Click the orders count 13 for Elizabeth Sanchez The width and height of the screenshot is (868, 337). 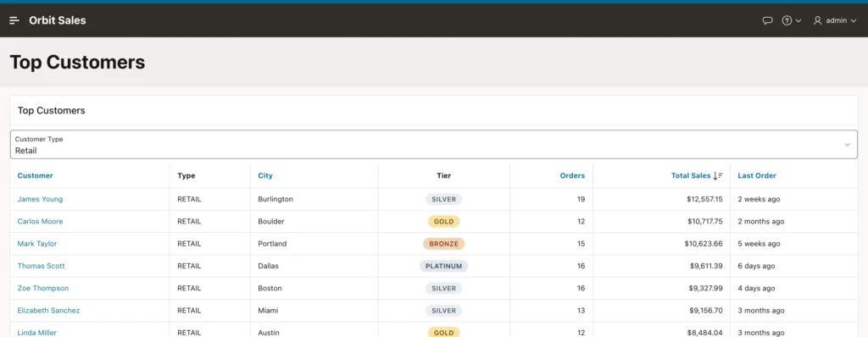pyautogui.click(x=581, y=311)
